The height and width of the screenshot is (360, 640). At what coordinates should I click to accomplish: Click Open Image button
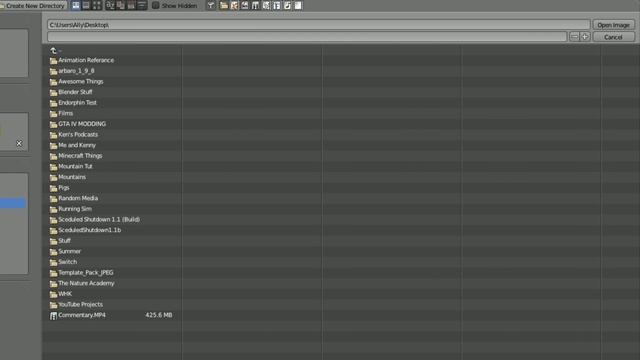click(613, 25)
